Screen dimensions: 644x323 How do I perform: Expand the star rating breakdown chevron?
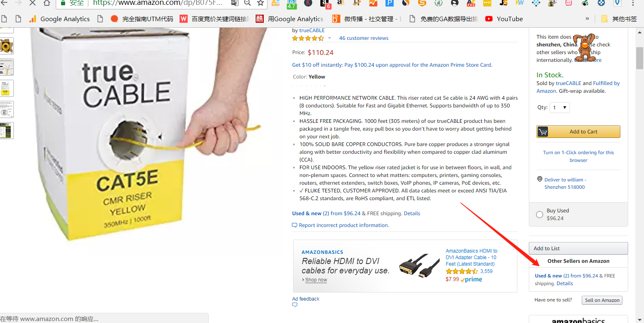tap(329, 38)
